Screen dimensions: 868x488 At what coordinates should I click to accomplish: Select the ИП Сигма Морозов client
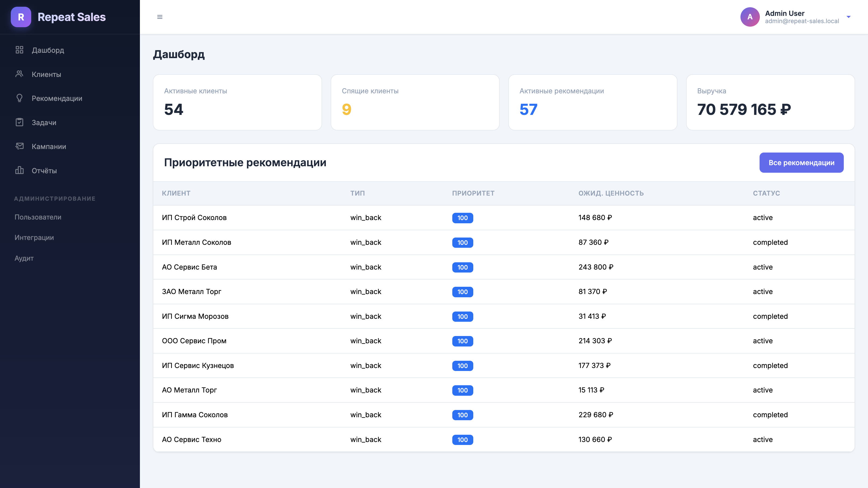195,316
